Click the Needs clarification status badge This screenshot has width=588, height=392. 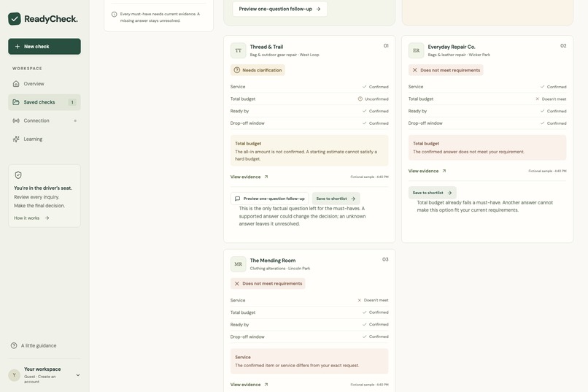click(258, 70)
